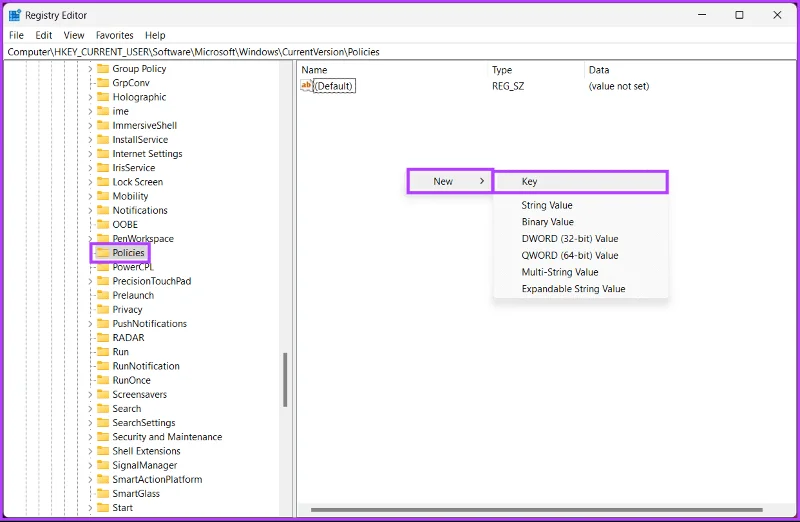Click the registry path address bar
The width and height of the screenshot is (800, 522).
tap(400, 52)
